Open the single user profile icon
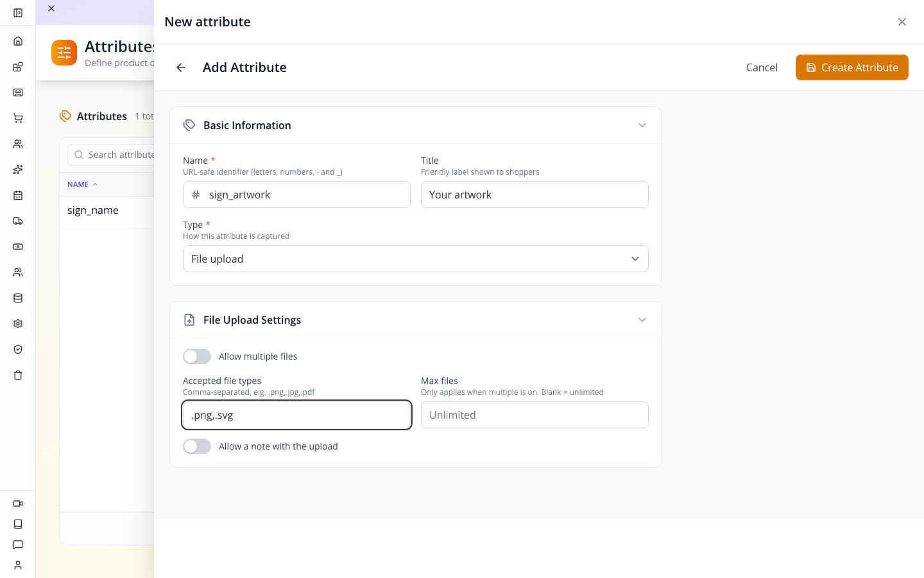924x578 pixels. [18, 565]
